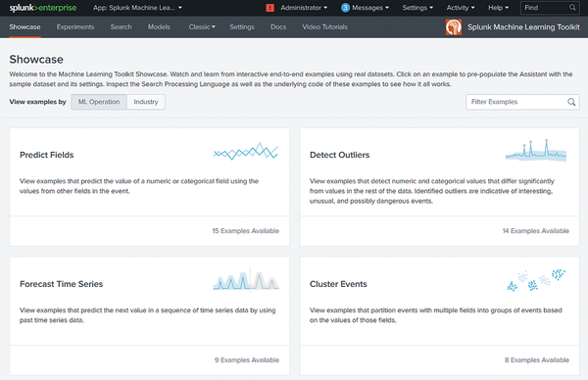Click the Splunk Machine Learning Toolkit title

pos(523,27)
